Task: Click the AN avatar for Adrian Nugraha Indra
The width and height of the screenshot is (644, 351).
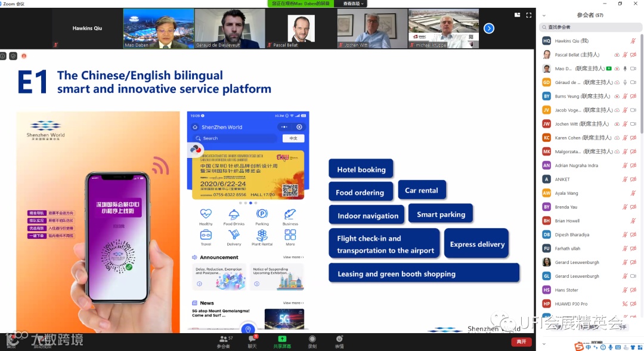Action: pyautogui.click(x=547, y=166)
